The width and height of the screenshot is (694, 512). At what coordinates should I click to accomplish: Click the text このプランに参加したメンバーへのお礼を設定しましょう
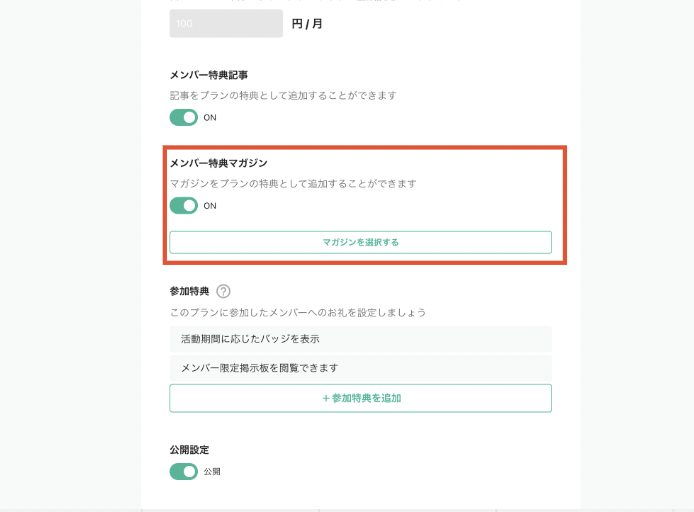point(298,312)
